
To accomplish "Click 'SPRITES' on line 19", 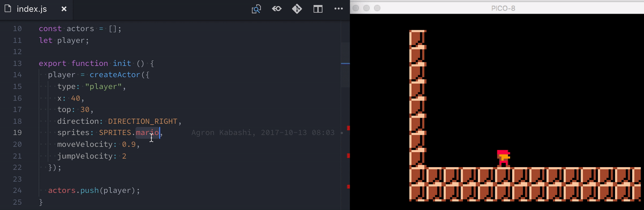I will (x=115, y=133).
